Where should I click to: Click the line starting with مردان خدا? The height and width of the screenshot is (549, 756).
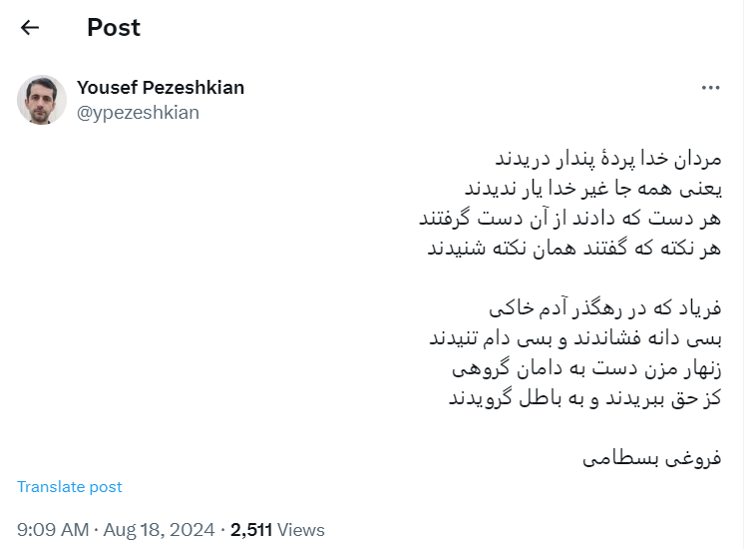coord(607,158)
